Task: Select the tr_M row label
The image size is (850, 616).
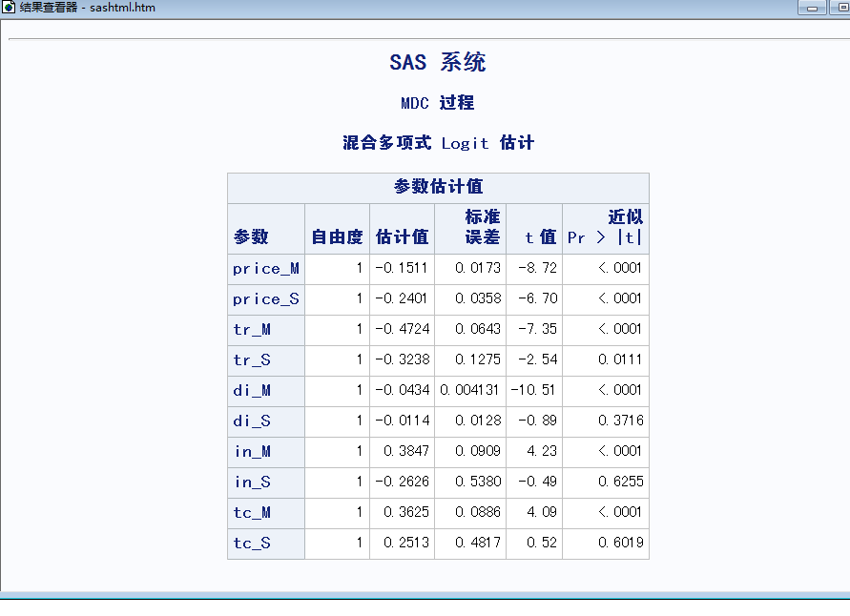Action: coord(252,329)
